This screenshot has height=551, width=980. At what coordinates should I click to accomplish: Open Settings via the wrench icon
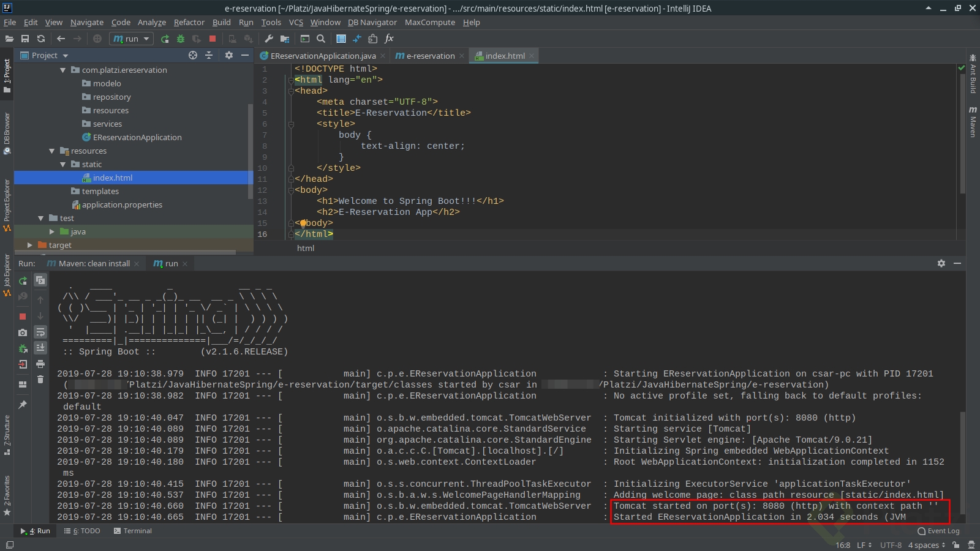[269, 39]
